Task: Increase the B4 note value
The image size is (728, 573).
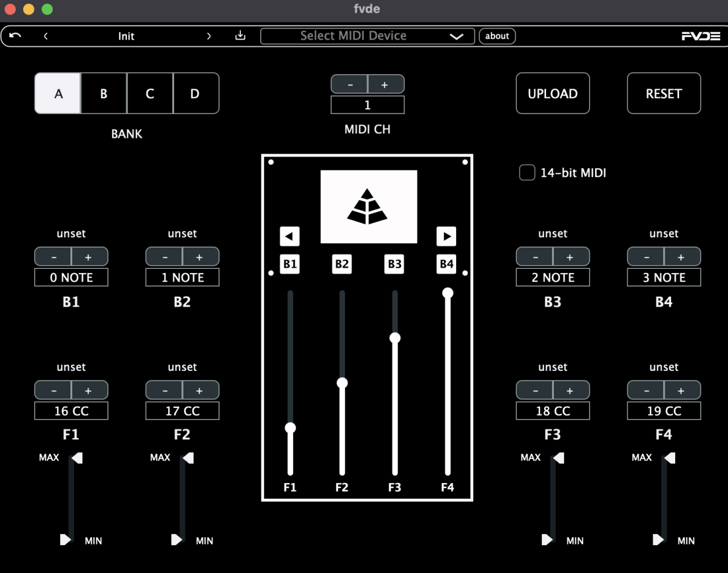Action: pos(682,257)
